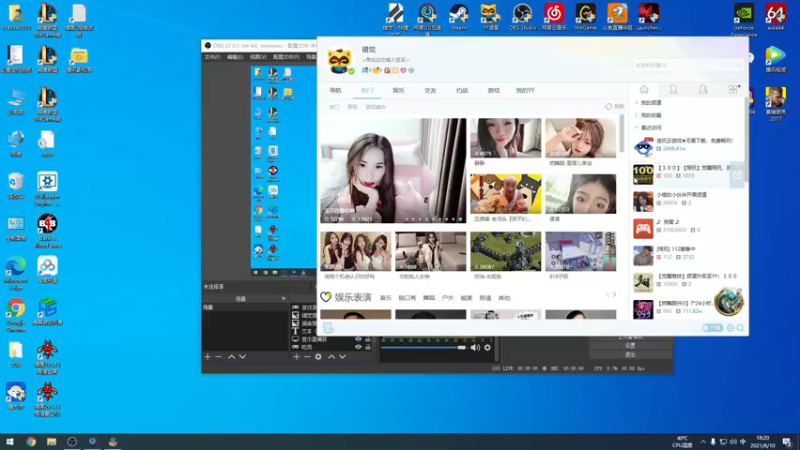Click YY main content vertical scrollbar
Image resolution: width=800 pixels, height=450 pixels.
621,134
